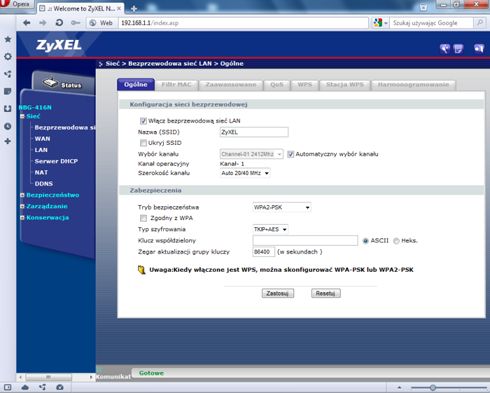The height and width of the screenshot is (393, 490).
Task: Click the ZyXEL logout icon in header
Action: (479, 49)
